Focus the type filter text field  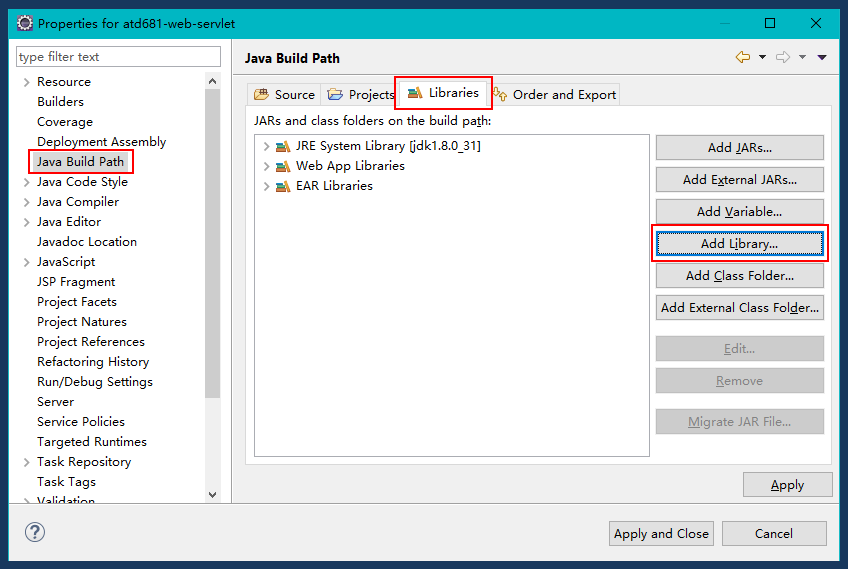tap(118, 56)
